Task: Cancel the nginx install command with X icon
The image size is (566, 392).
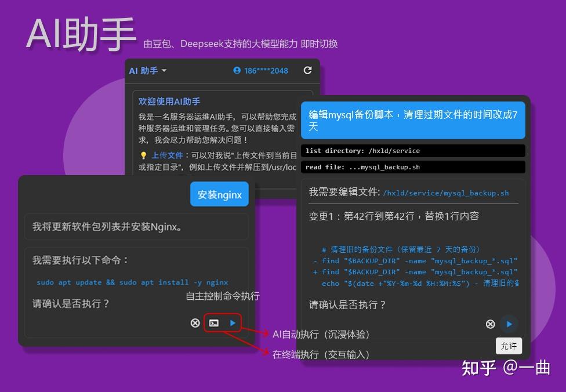Action: tap(195, 322)
